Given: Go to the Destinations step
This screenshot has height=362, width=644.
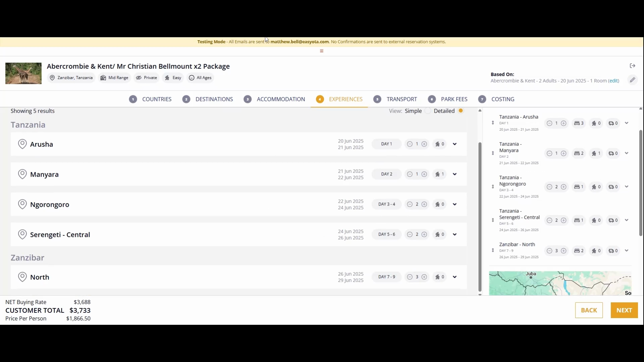Looking at the screenshot, I should 208,99.
